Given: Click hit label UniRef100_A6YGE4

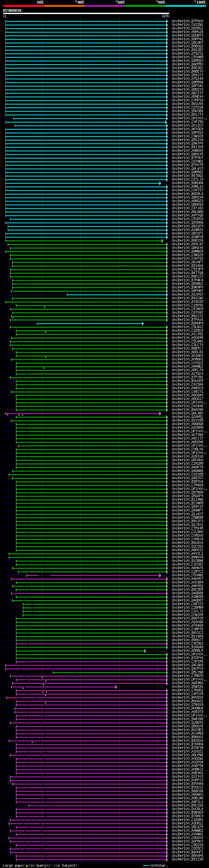Looking at the screenshot, I should click(x=187, y=129).
